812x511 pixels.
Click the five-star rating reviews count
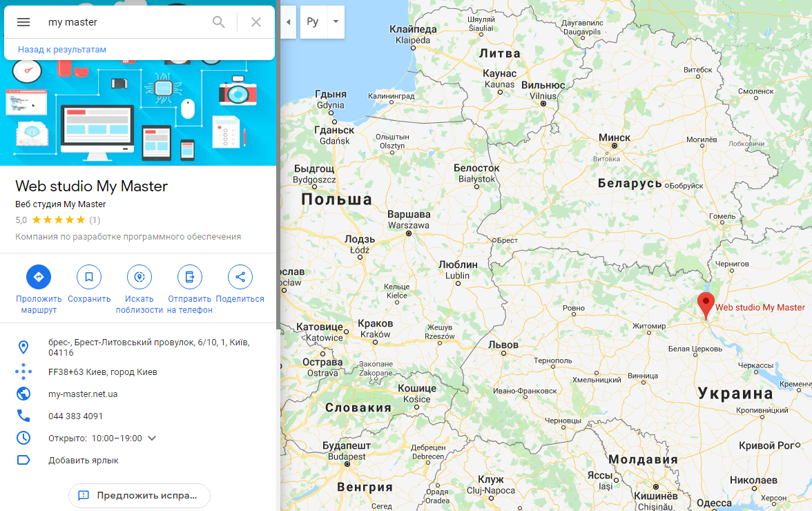[95, 220]
